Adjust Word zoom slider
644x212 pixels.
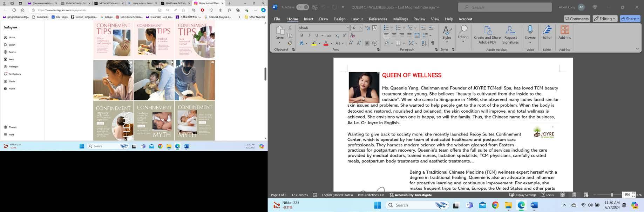612,195
